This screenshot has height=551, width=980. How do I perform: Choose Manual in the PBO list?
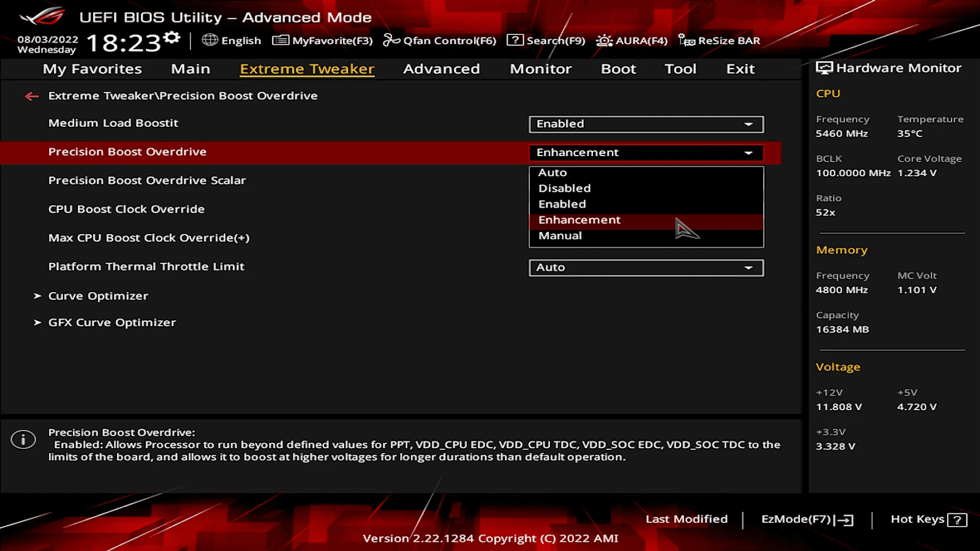point(646,236)
